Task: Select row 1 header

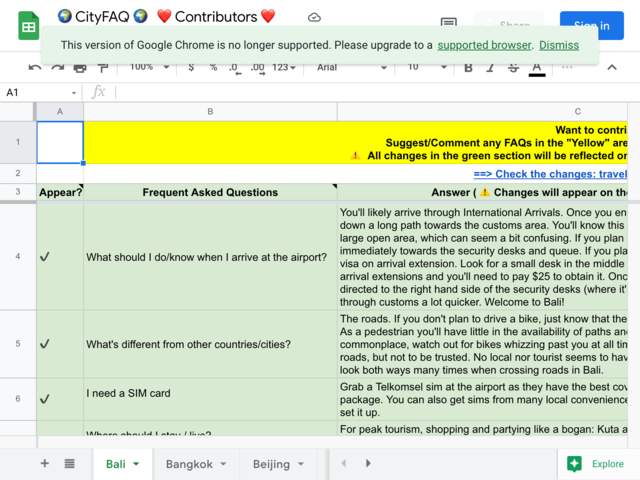Action: click(18, 142)
